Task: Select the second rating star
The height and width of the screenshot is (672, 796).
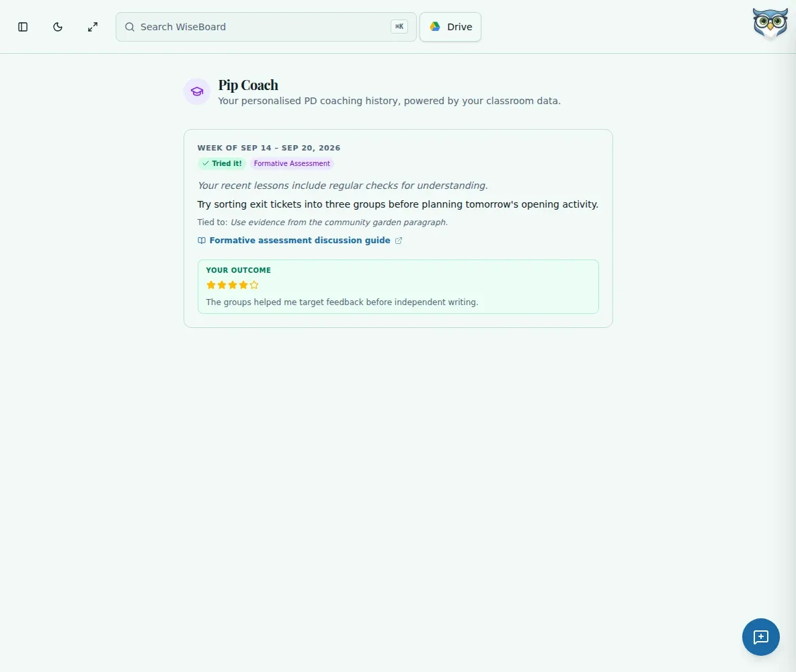Action: coord(222,285)
